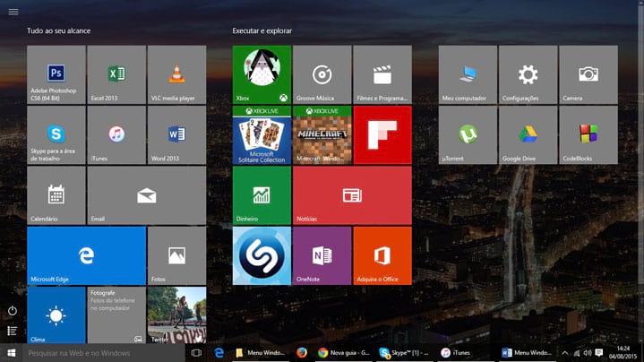
Task: Launch the CodeBlocks tile
Action: 588,134
